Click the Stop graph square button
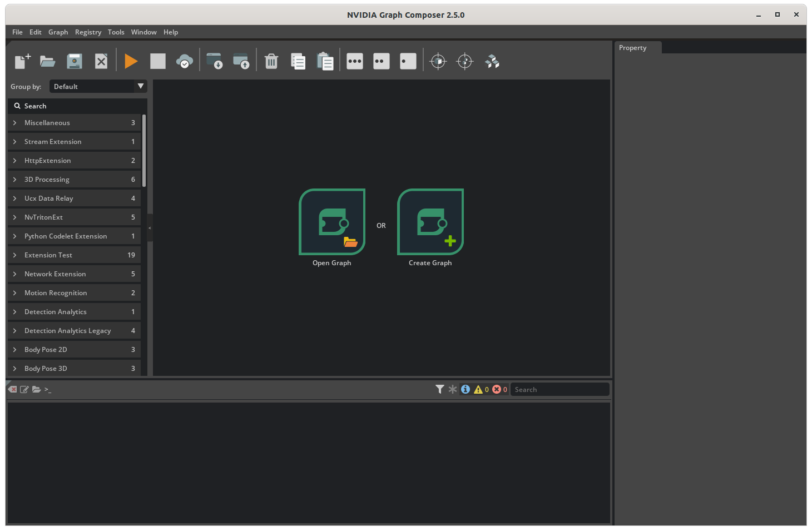This screenshot has height=531, width=812. click(x=158, y=61)
